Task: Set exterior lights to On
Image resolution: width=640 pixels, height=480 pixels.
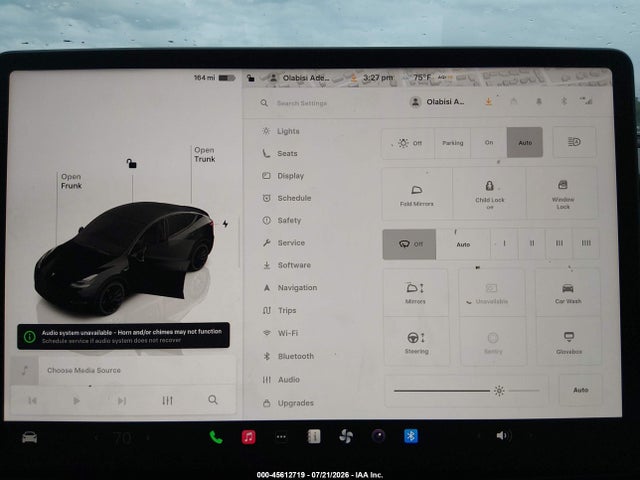Action: pyautogui.click(x=489, y=143)
